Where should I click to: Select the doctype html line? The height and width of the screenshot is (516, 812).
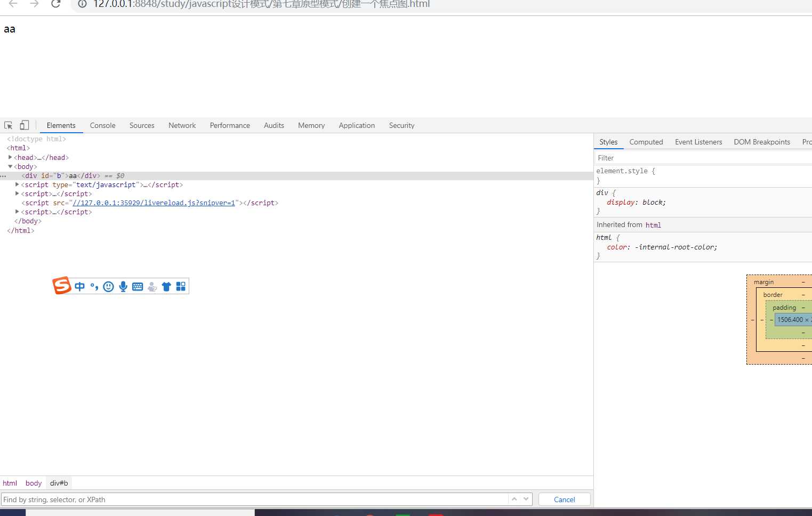(36, 139)
